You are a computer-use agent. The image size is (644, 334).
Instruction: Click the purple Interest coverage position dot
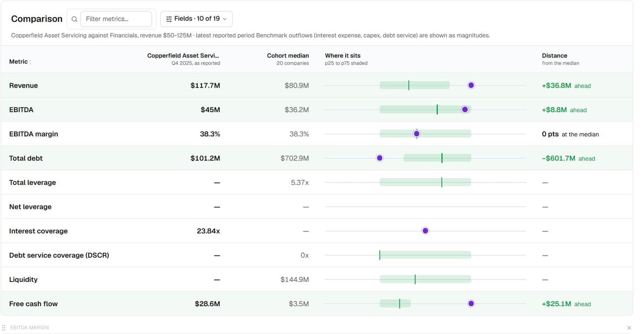point(426,231)
